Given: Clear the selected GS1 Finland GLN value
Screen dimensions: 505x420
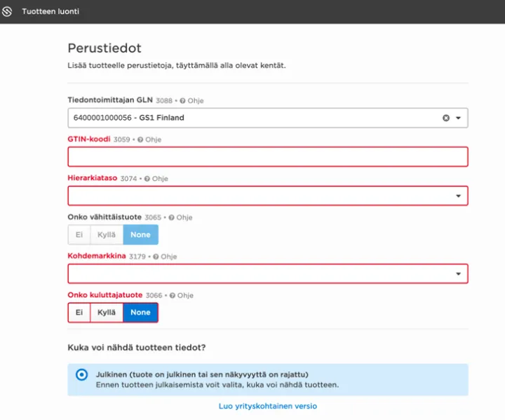Looking at the screenshot, I should tap(445, 118).
